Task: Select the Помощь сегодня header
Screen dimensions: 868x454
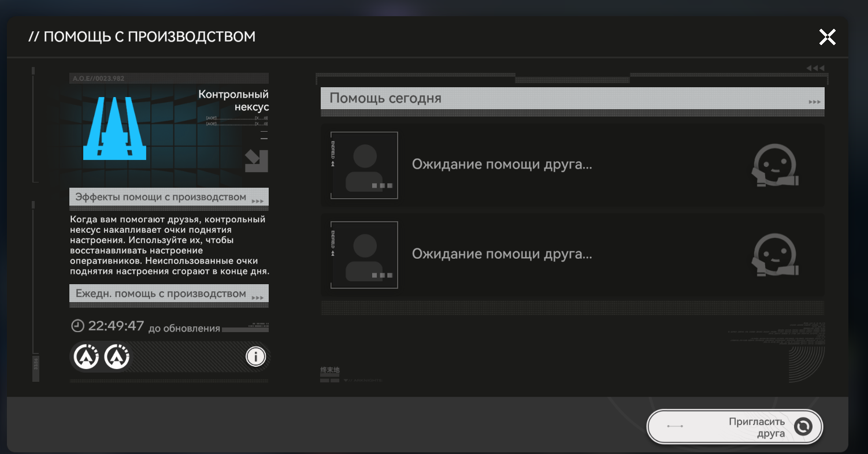Action: (x=573, y=98)
